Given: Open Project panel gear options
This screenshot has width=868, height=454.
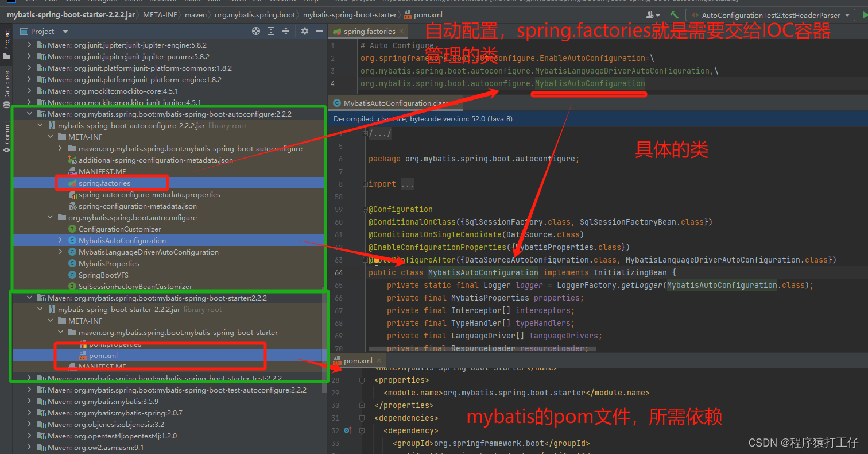Looking at the screenshot, I should [305, 31].
